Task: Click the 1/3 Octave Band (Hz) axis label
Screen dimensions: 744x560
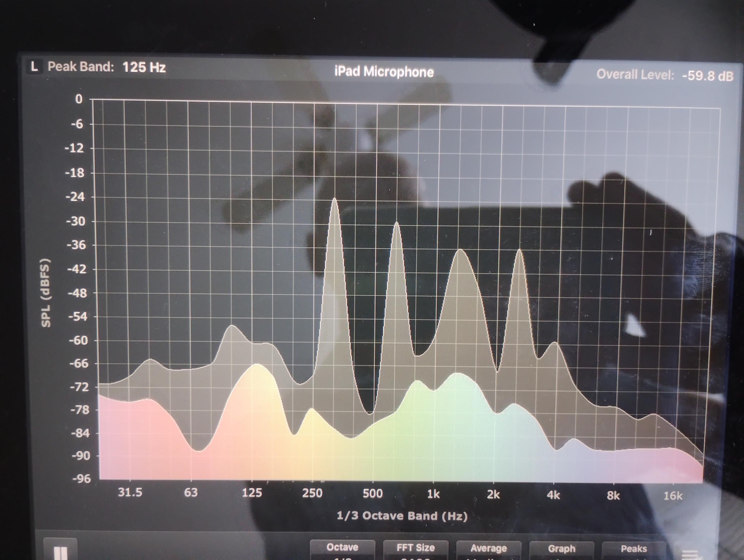Action: pyautogui.click(x=402, y=516)
